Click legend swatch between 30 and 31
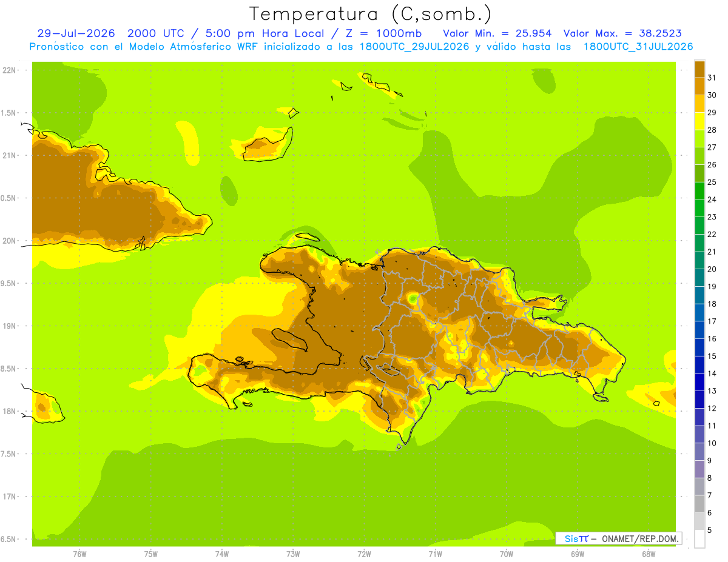 (x=699, y=86)
